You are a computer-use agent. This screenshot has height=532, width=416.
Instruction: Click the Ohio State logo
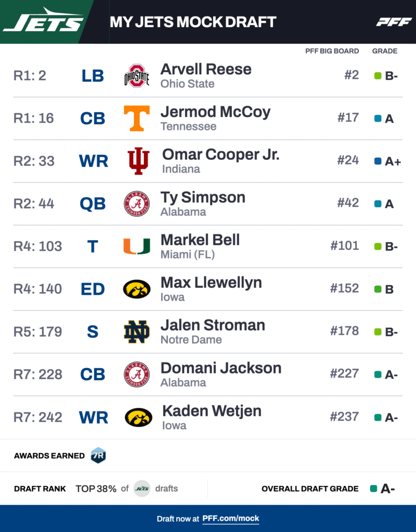(137, 76)
